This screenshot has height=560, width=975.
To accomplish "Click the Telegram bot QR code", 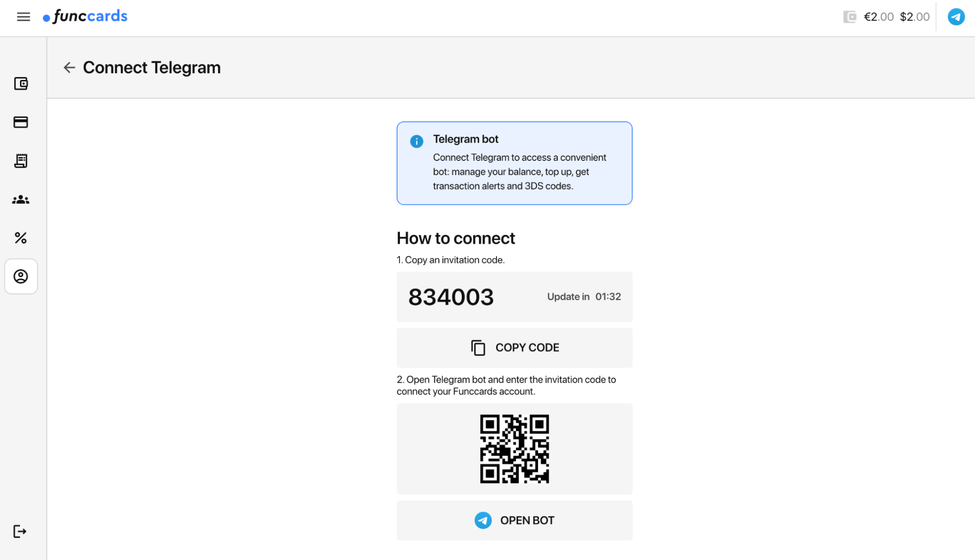I will click(x=515, y=449).
